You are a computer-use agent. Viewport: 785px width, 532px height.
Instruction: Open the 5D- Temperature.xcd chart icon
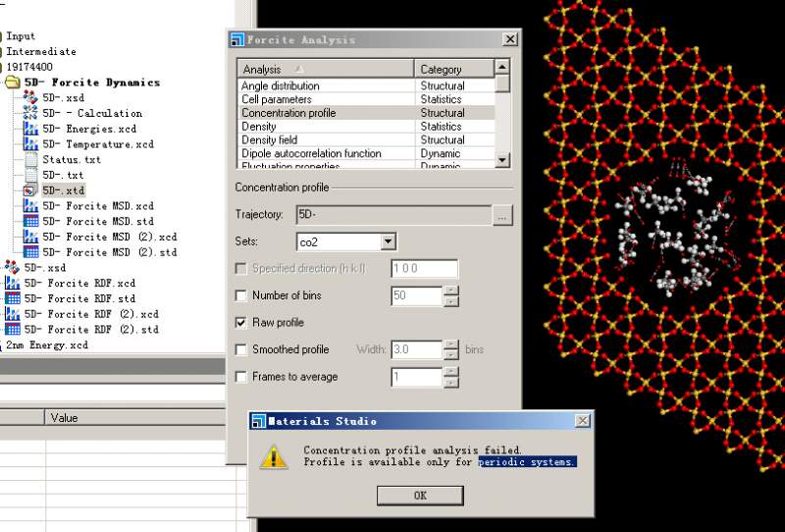point(30,144)
